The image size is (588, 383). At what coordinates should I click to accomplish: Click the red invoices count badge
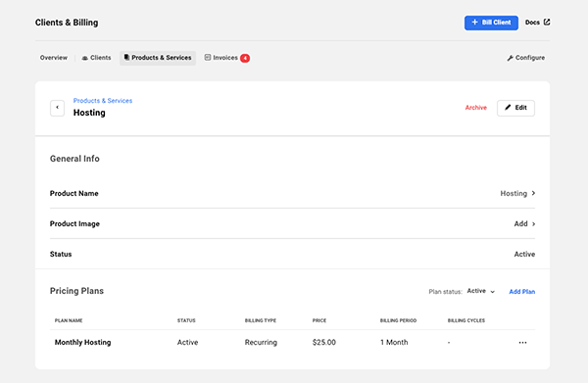(245, 58)
